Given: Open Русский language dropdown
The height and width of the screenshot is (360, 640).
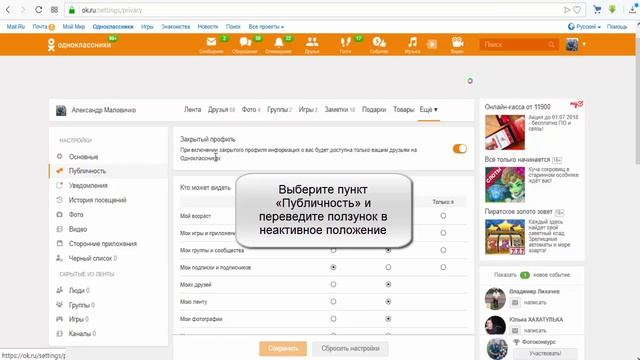Looking at the screenshot, I should pyautogui.click(x=584, y=27).
